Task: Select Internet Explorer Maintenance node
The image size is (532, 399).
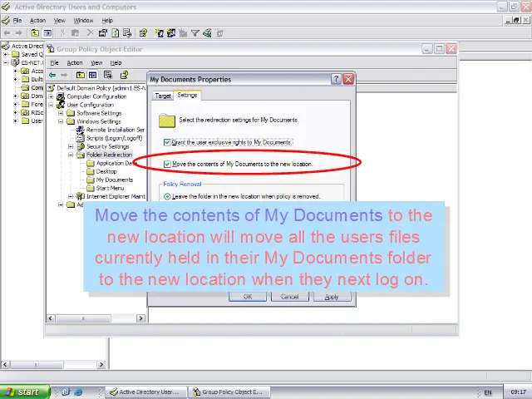Action: pyautogui.click(x=116, y=196)
